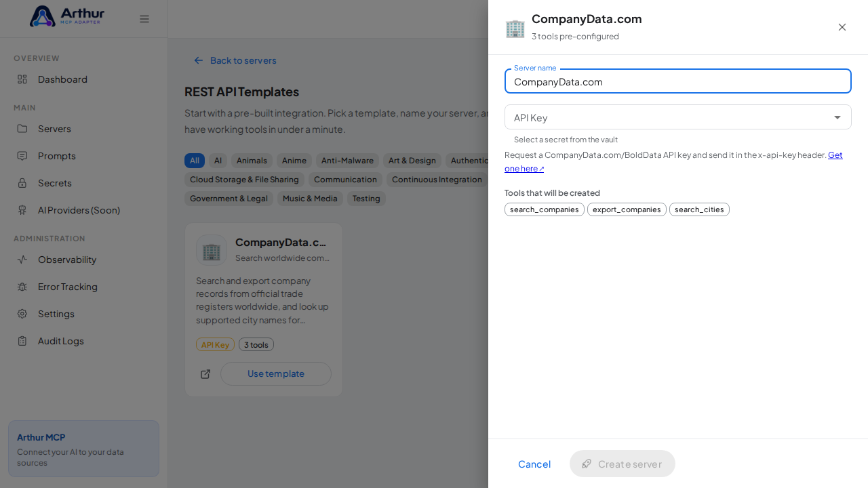
Task: Select the All filter chip
Action: coord(195,161)
